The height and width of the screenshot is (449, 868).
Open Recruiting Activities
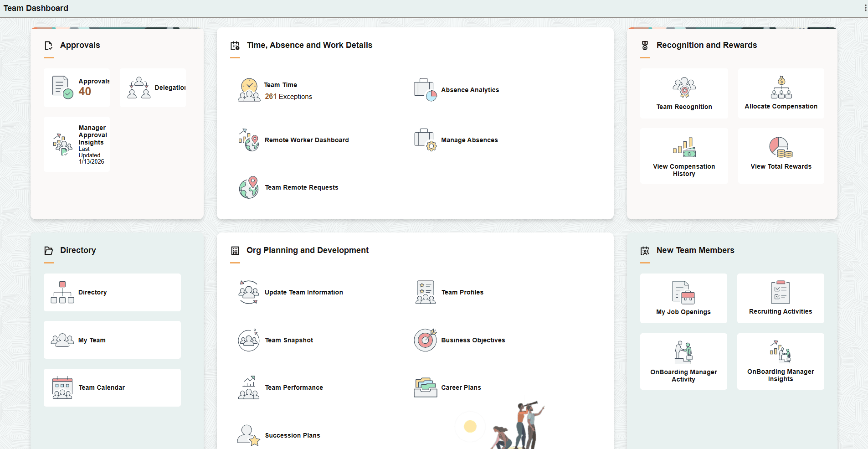pos(781,298)
